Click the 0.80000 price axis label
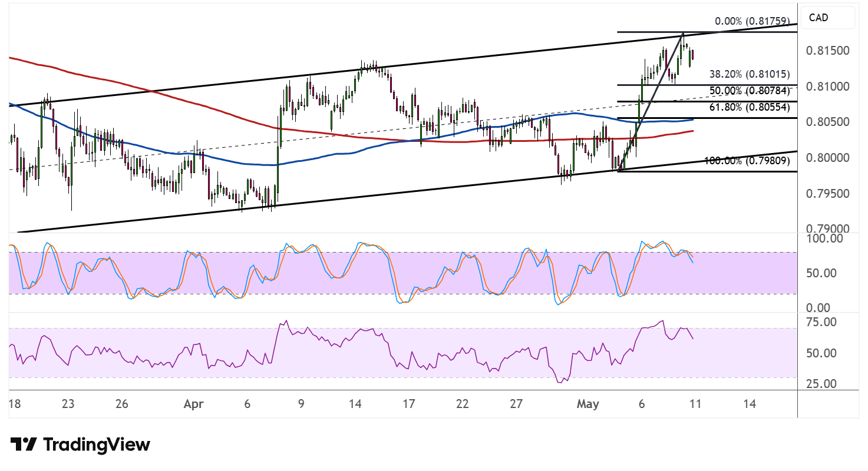This screenshot has width=868, height=471. 829,158
